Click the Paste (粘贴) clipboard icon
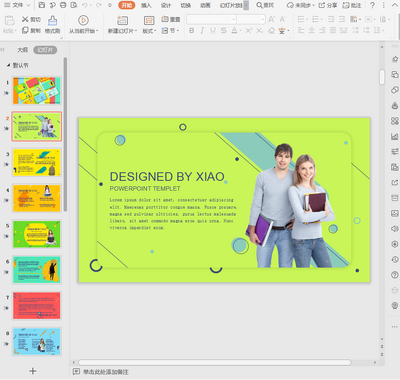 click(x=9, y=21)
